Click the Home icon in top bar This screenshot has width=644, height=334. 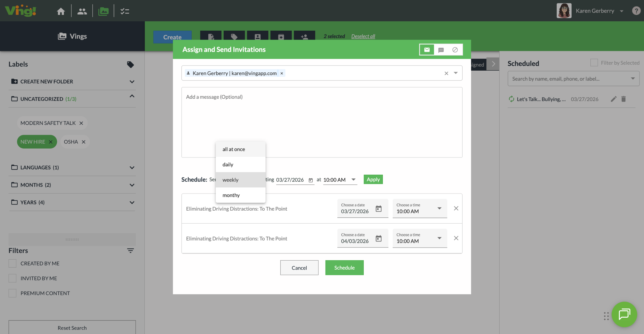[x=61, y=11]
